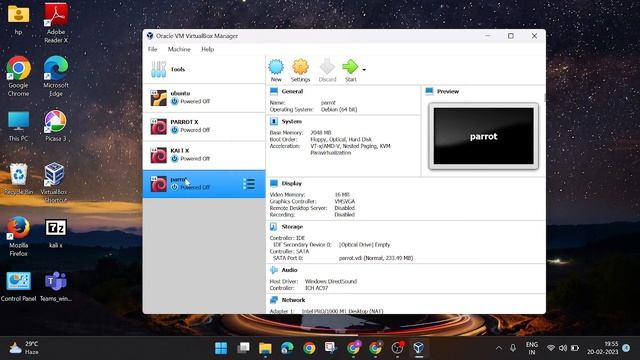
Task: Click ENG IN language indicator
Action: pos(531,348)
